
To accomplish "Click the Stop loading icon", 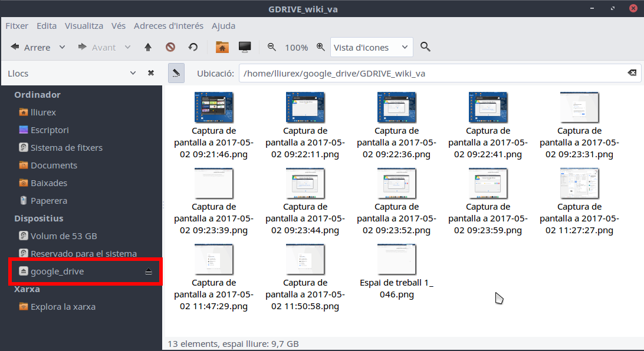I will (170, 47).
